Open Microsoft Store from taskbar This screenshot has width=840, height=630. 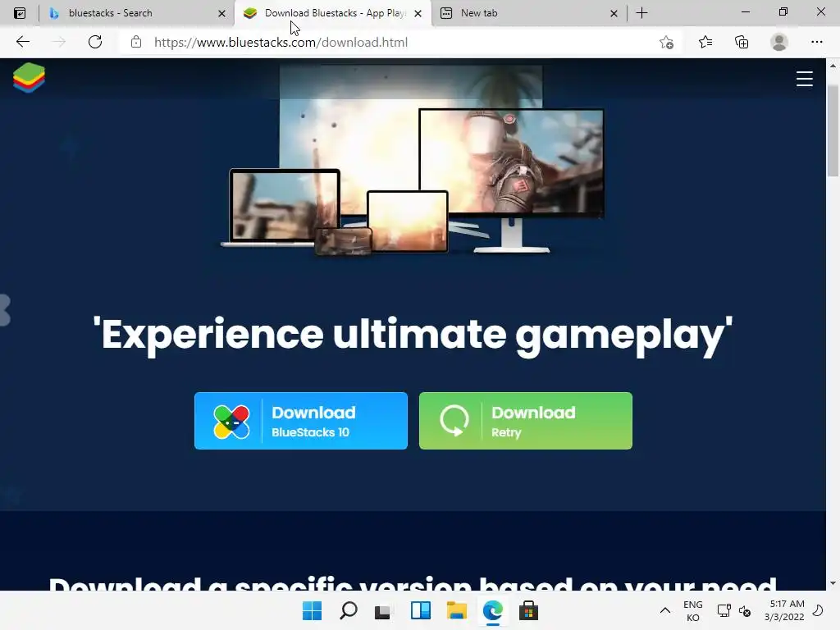528,610
